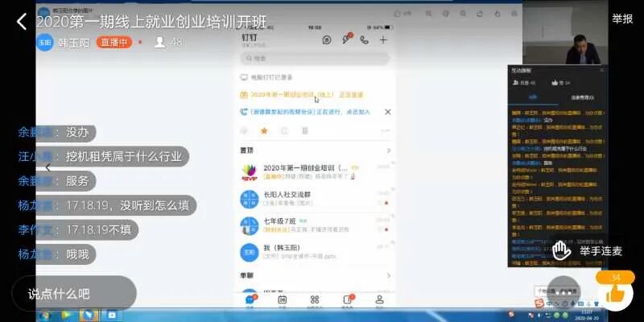The height and width of the screenshot is (322, 644).
Task: Tap the comment 17.18.19, 没听到怎么填
Action: point(128,205)
